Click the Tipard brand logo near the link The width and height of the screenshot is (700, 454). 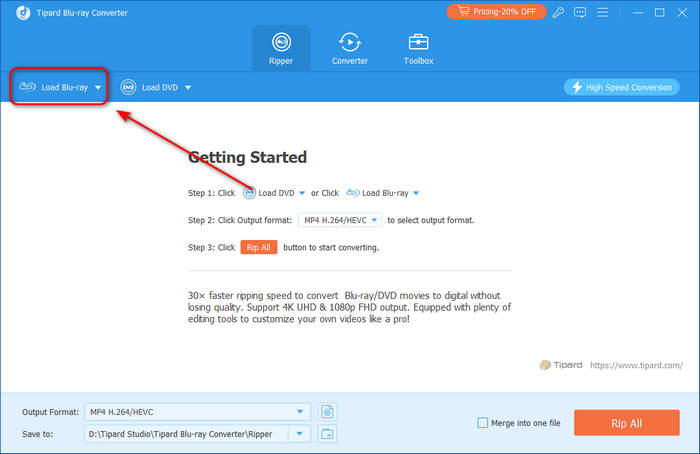coord(561,365)
